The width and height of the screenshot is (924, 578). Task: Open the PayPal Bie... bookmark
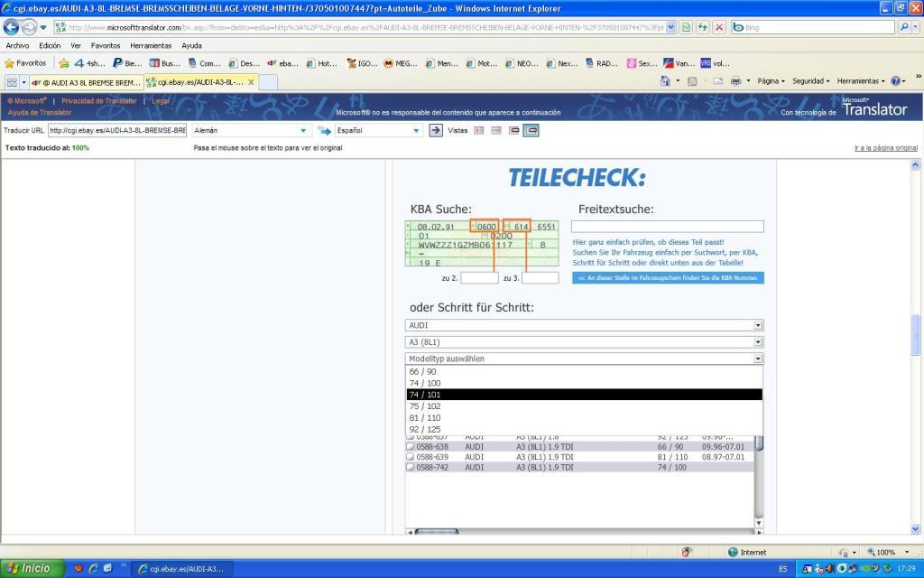point(127,63)
